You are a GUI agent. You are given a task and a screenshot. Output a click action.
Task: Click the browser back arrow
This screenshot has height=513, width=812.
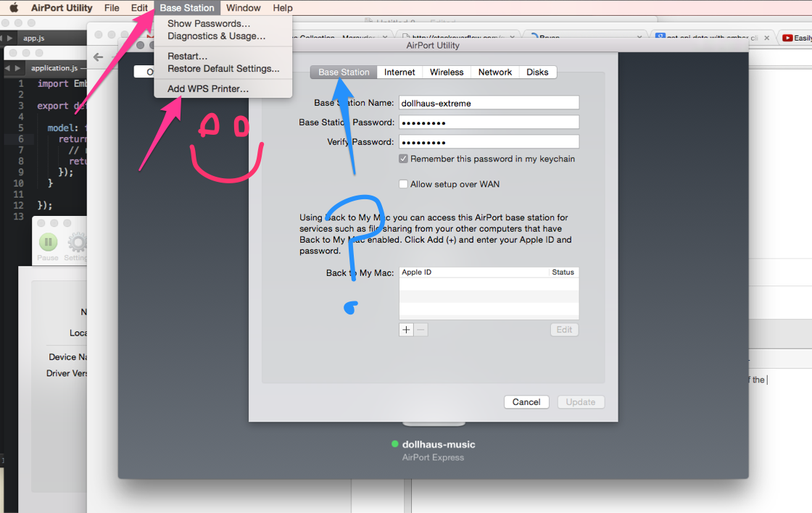(x=99, y=57)
